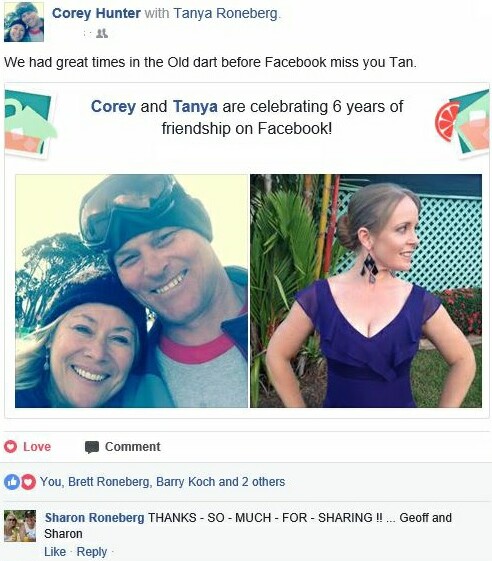Open the red heart reactions icon
Screen dimensions: 492x561
point(28,482)
